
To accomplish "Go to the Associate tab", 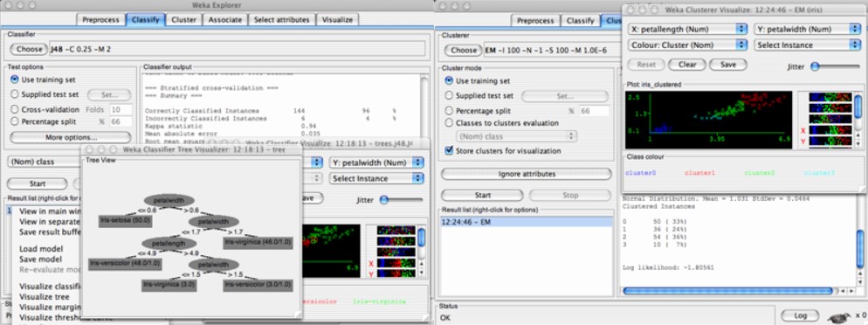I will [x=225, y=19].
